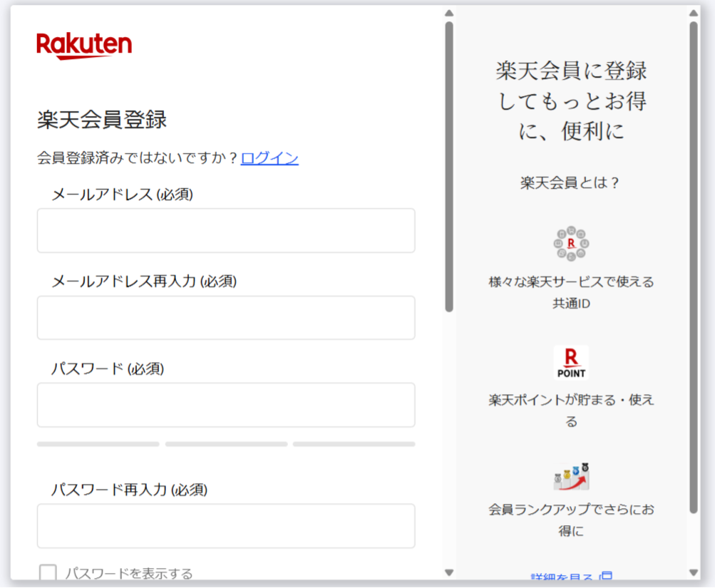Click the circular shared ID services icon

click(571, 244)
